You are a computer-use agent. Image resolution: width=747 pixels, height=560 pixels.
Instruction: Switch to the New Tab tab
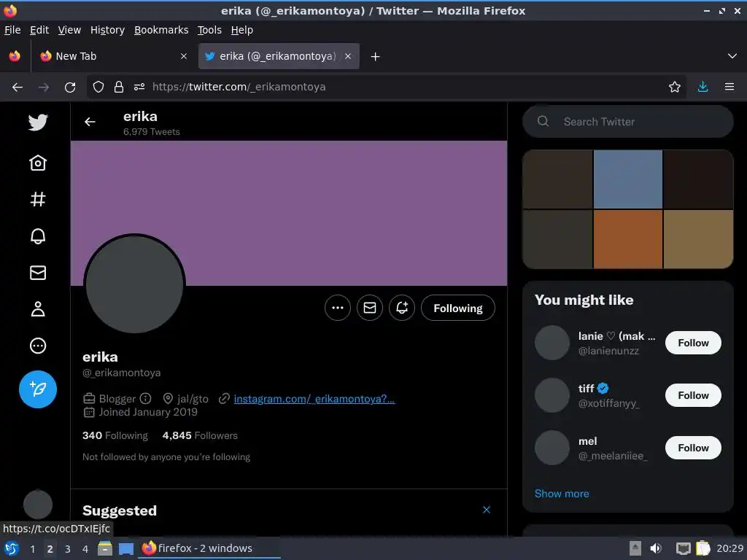click(x=112, y=56)
